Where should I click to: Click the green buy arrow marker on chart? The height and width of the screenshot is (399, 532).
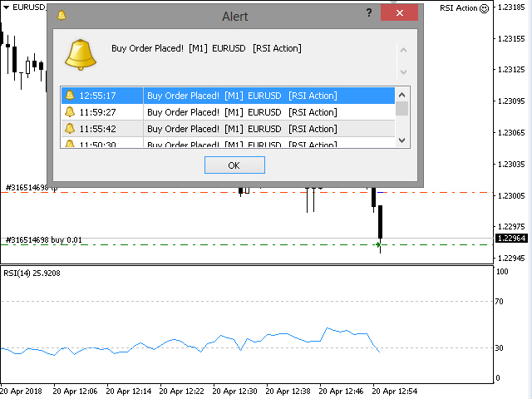click(378, 244)
